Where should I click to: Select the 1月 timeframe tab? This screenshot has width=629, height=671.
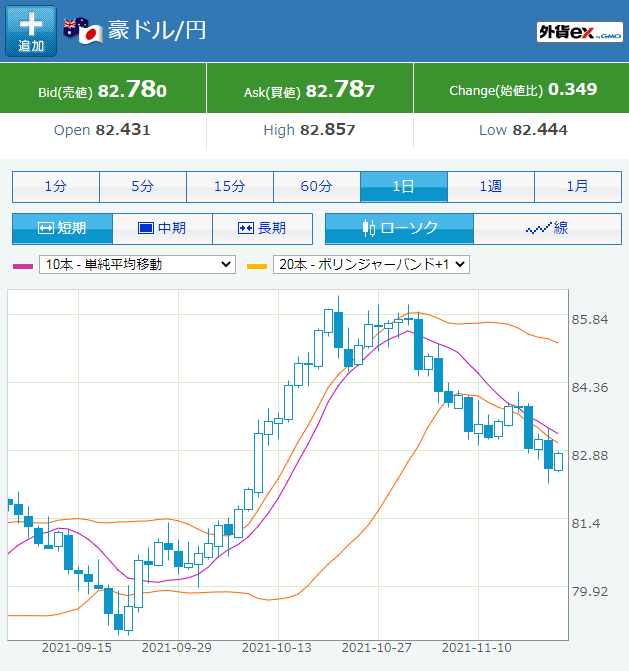point(578,187)
